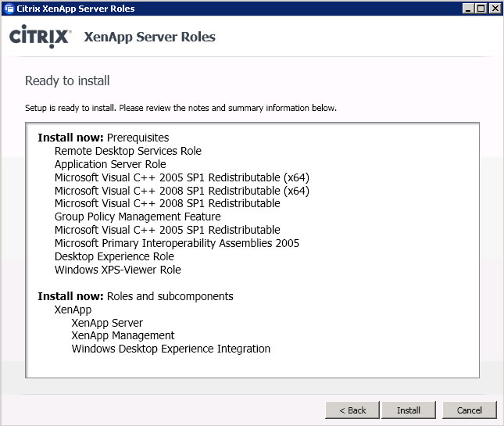Viewport: 504px width, 426px height.
Task: Select 'Microsoft Visual C++ 2005 SP1 Redistributable' non-x64 line
Action: pos(167,230)
